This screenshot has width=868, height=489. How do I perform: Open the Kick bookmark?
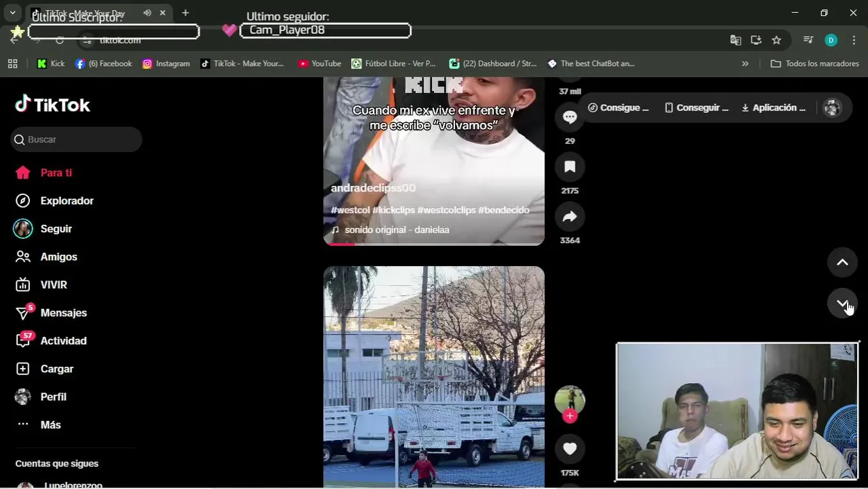pos(51,64)
